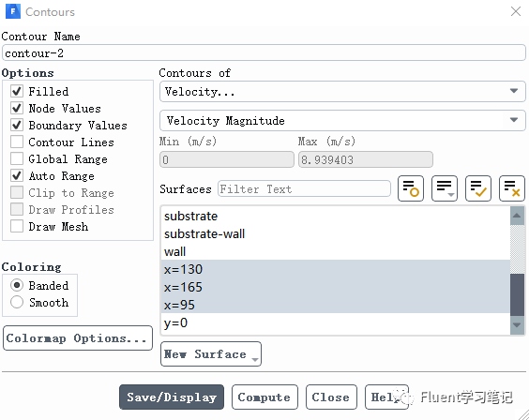Select the y=0 surface in list
529x420 pixels.
pyautogui.click(x=336, y=322)
